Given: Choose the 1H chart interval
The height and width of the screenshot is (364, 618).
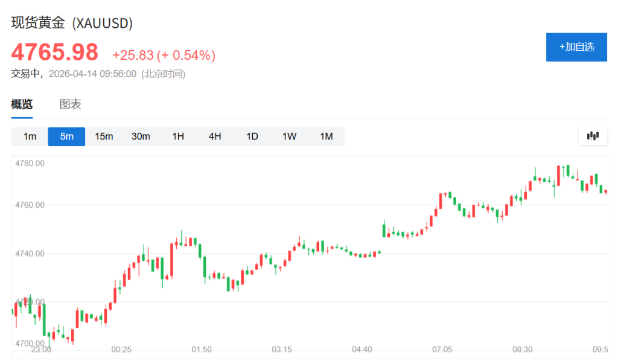Looking at the screenshot, I should [178, 136].
